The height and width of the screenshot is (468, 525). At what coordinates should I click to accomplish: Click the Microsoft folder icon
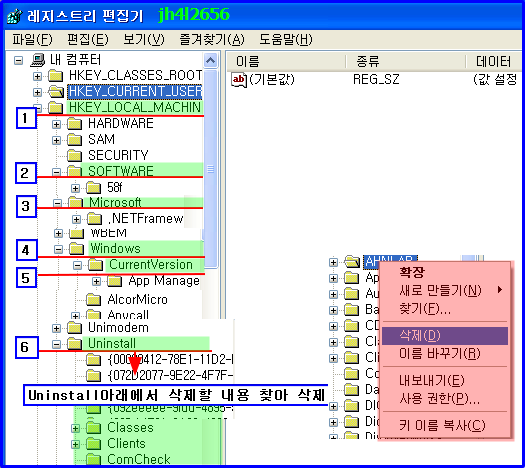point(76,203)
